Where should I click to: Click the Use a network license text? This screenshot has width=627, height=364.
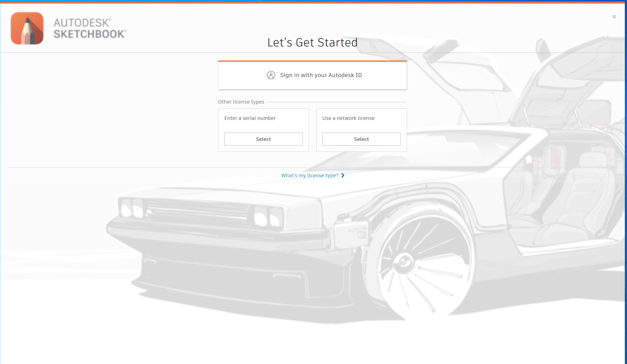click(x=348, y=118)
